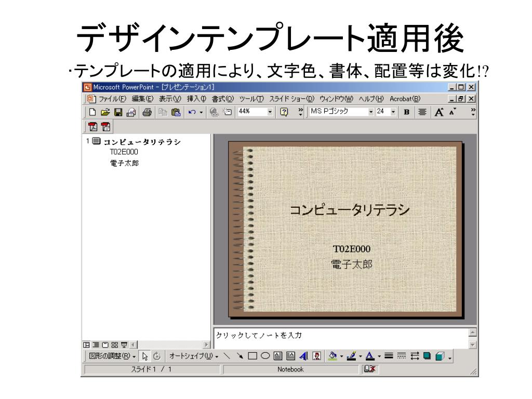
Task: Click the notes field クリックしてノートを入力
Action: pyautogui.click(x=341, y=338)
